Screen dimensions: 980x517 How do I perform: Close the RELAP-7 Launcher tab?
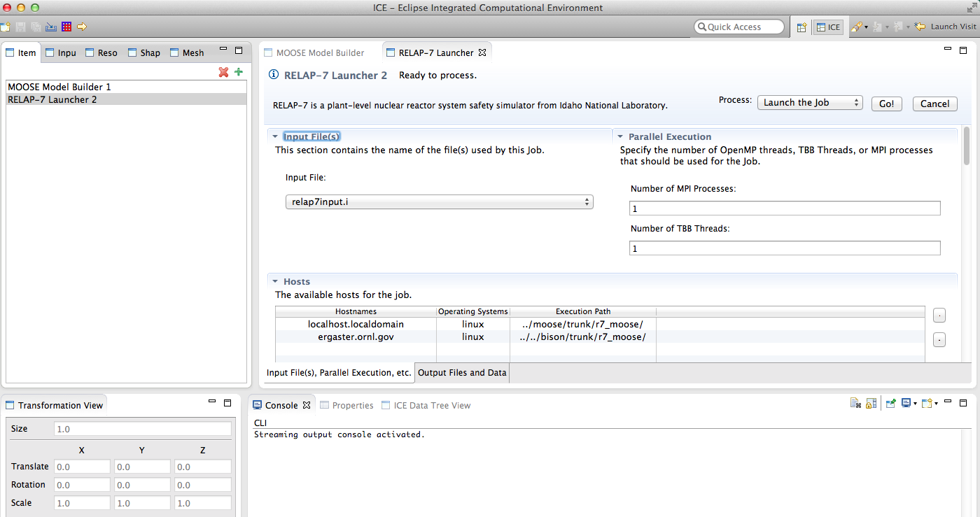point(482,52)
